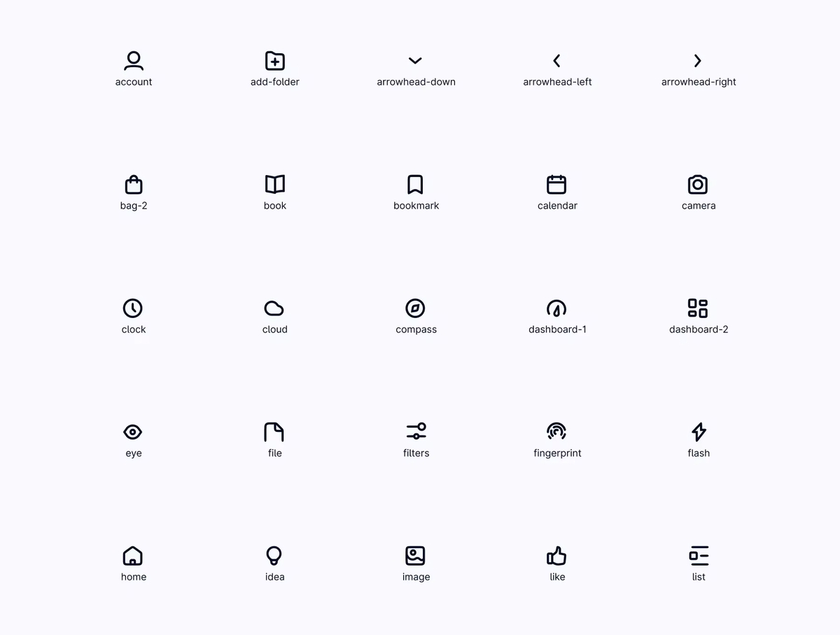Choose the dashboard-2 grid icon
The height and width of the screenshot is (635, 840).
point(698,308)
